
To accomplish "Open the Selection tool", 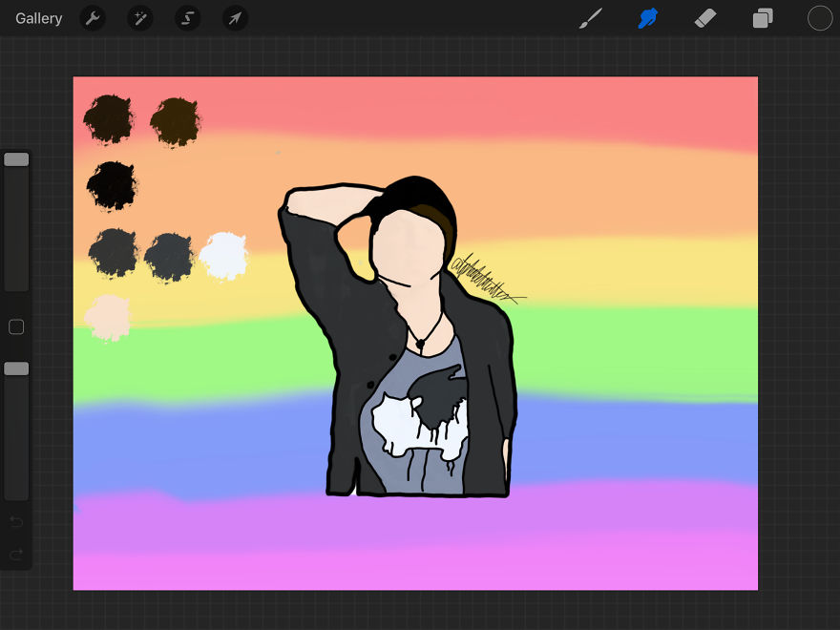I will [187, 17].
